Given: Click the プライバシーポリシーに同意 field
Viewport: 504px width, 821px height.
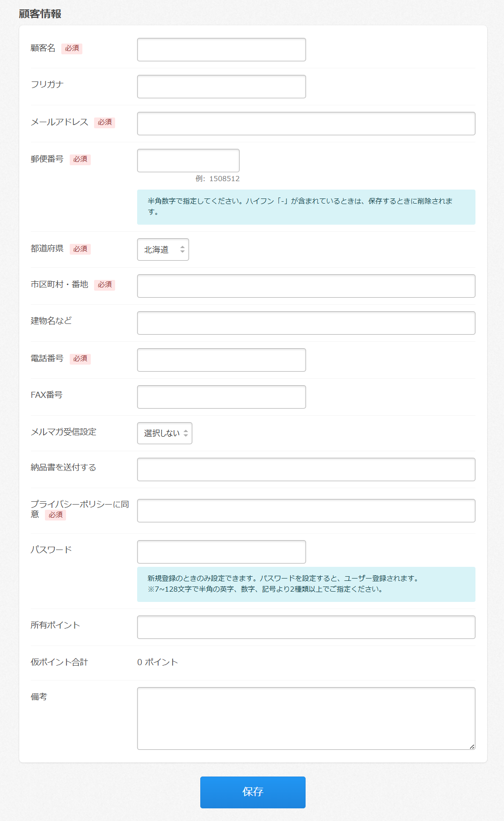Looking at the screenshot, I should click(306, 511).
